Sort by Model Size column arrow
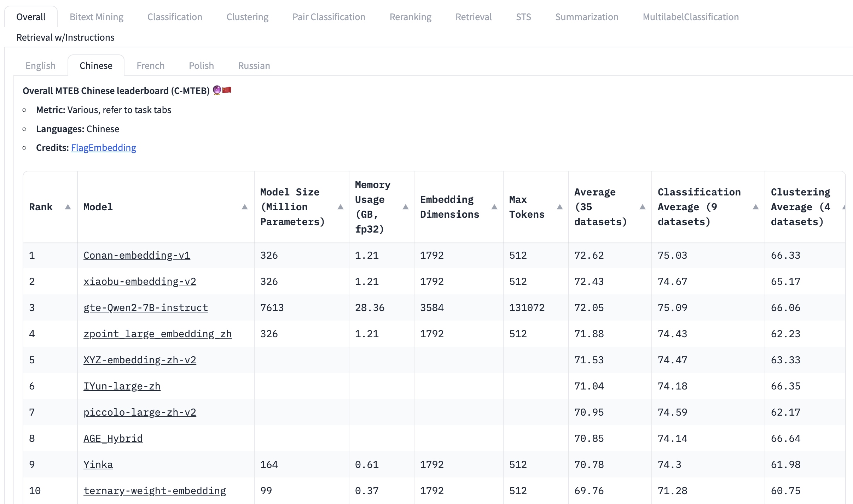Viewport: 853px width, 504px height. coord(340,207)
